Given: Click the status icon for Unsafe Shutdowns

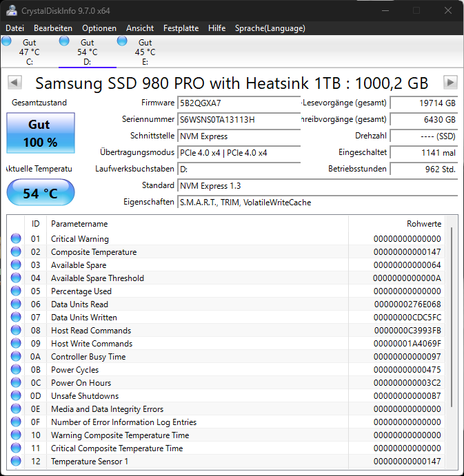Looking at the screenshot, I should coord(16,395).
